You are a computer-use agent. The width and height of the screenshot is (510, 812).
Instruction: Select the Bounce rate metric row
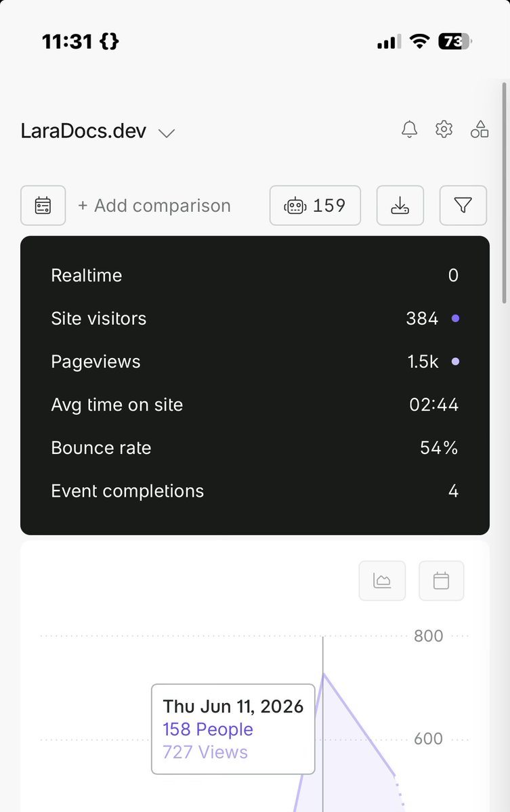[255, 448]
